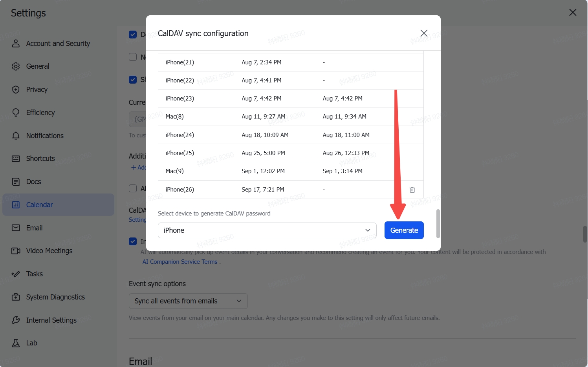
Task: Click the iPhone(26) device name
Action: 180,190
